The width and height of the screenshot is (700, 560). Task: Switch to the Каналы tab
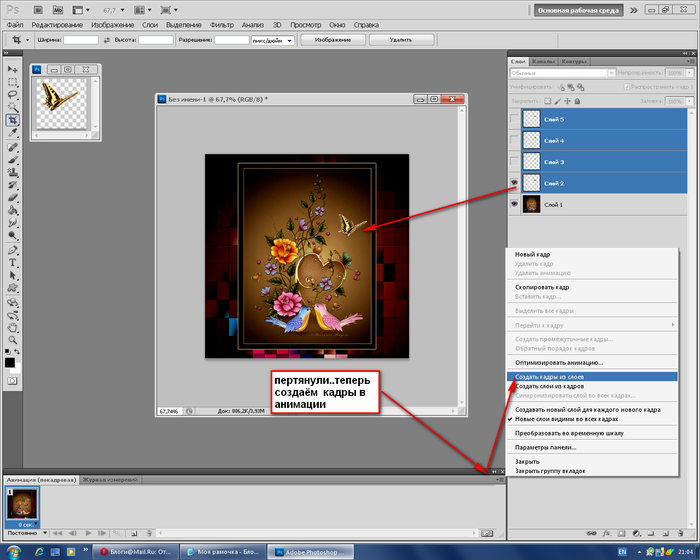(x=543, y=61)
